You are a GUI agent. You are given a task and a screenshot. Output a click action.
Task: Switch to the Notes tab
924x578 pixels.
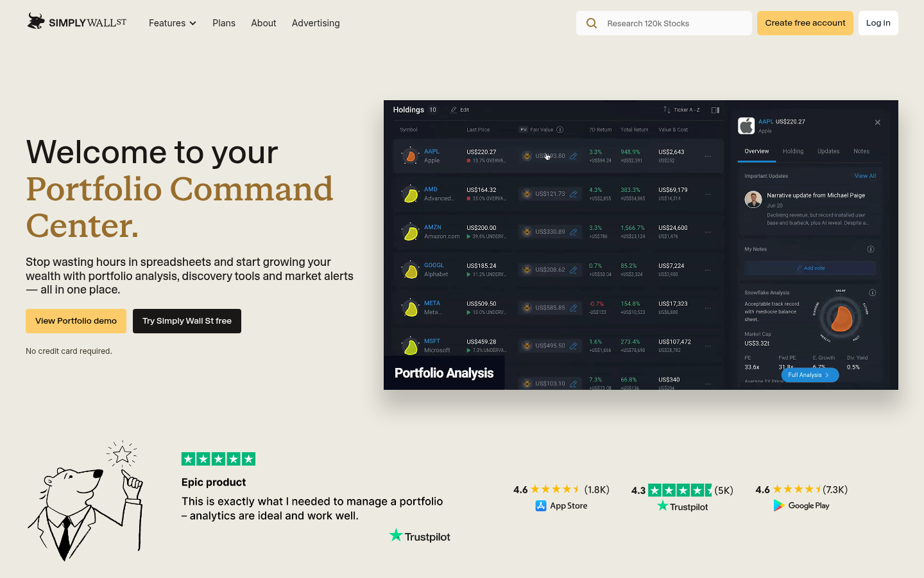click(861, 151)
